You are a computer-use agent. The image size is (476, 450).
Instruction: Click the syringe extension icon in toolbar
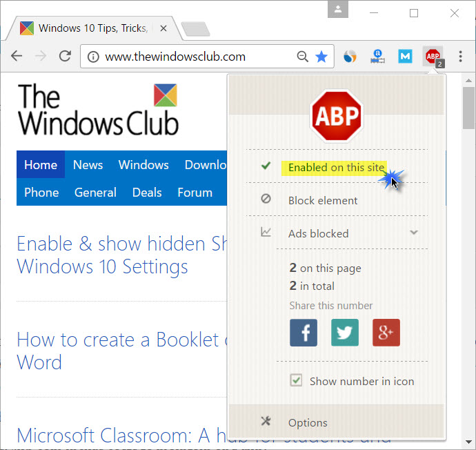[377, 57]
